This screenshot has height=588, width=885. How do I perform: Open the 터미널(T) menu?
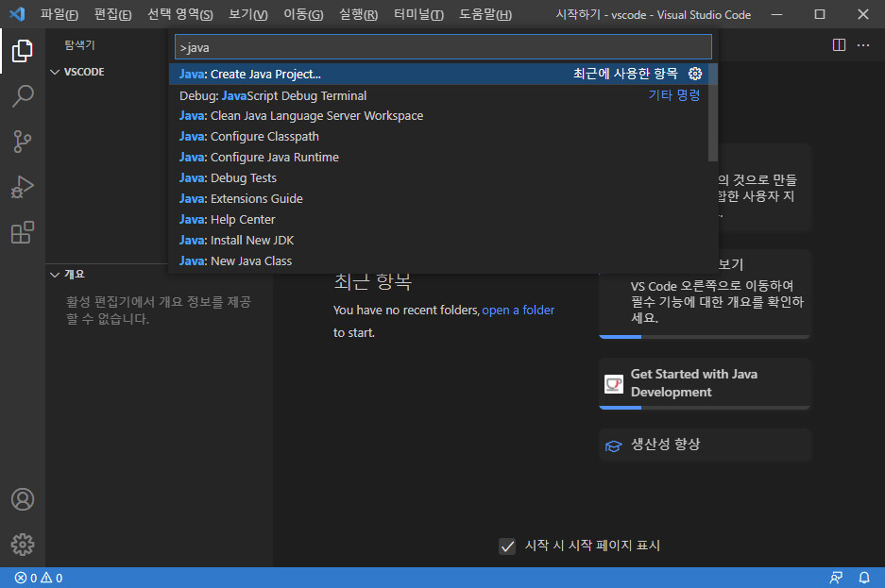[418, 14]
